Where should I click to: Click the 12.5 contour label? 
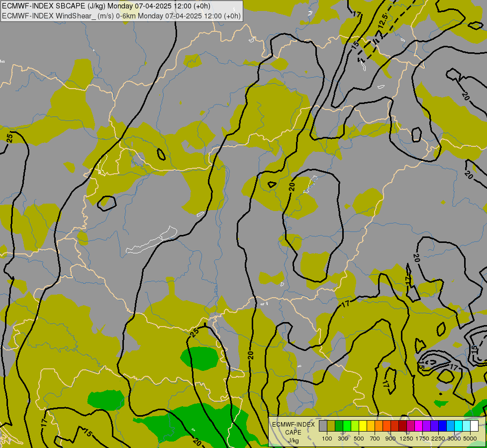(x=383, y=21)
